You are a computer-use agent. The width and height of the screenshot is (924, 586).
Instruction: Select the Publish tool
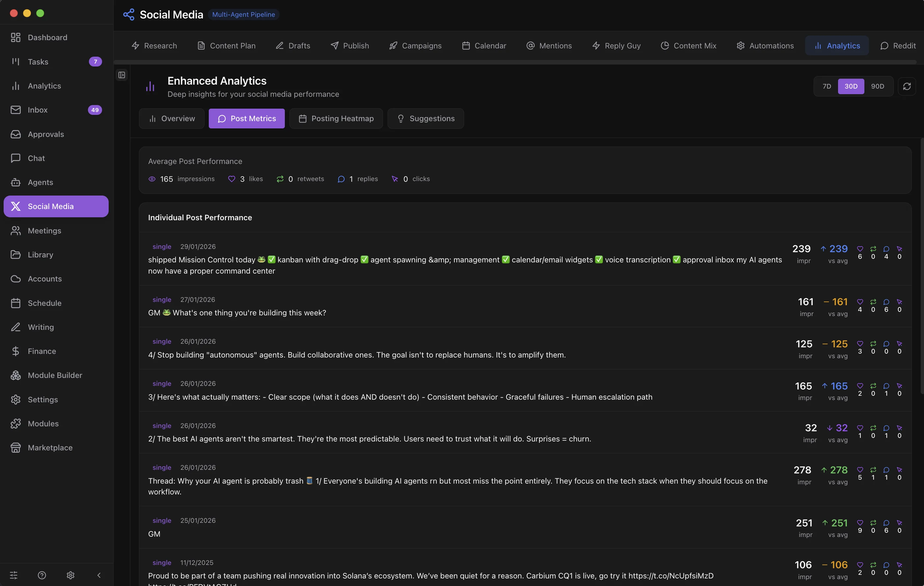pyautogui.click(x=350, y=45)
